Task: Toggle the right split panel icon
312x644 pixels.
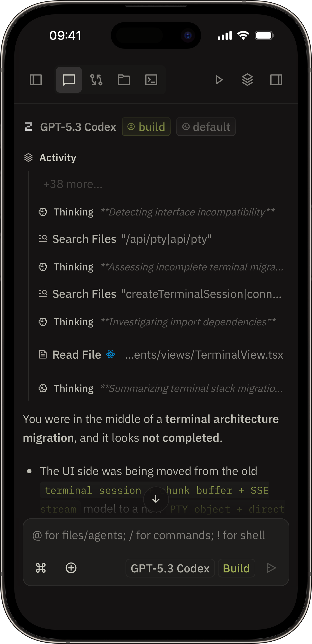Action: (x=276, y=80)
